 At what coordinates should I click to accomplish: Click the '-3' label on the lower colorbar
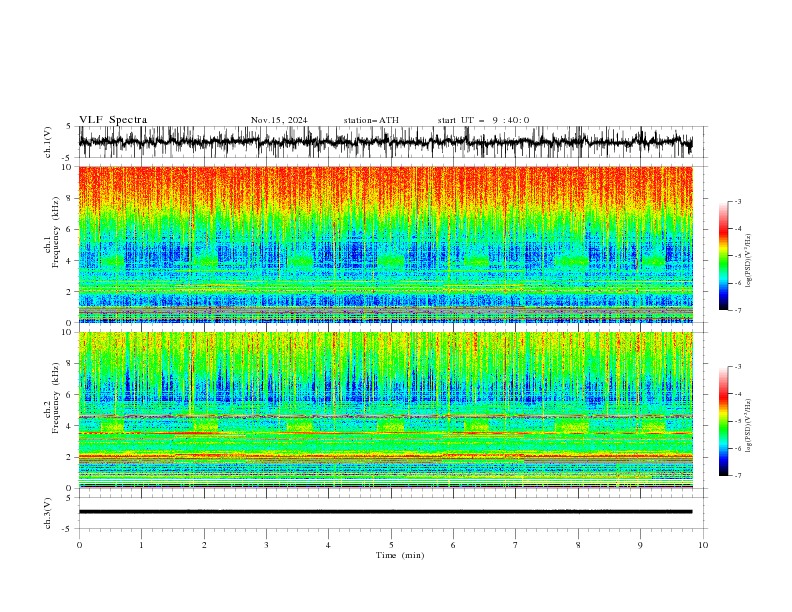(x=737, y=367)
